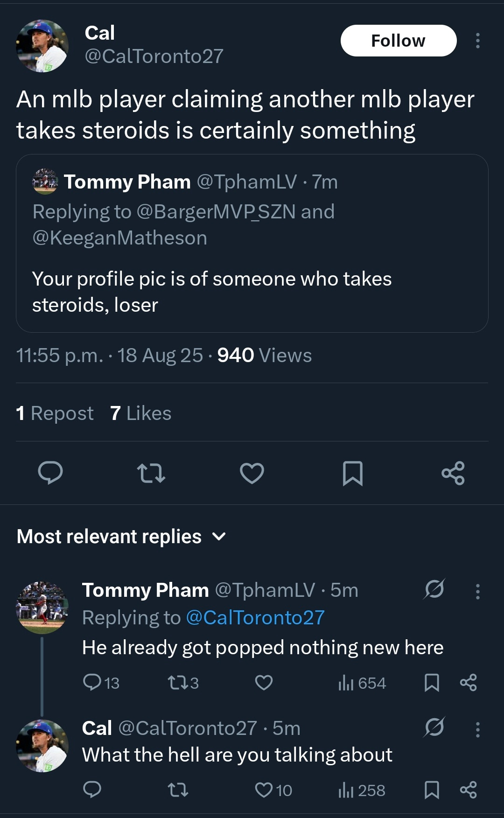Click the Grok icon on Tommy Pham's reply
Viewport: 504px width, 818px height.
[x=434, y=589]
